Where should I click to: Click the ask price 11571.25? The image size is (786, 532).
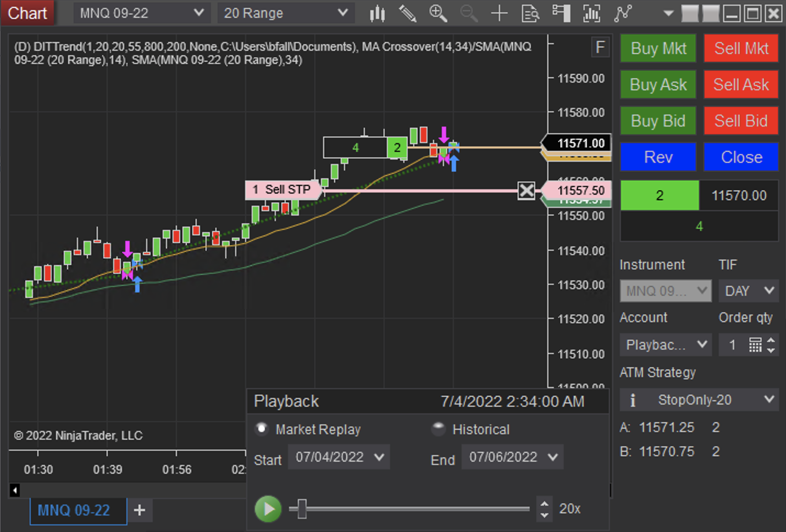[667, 427]
